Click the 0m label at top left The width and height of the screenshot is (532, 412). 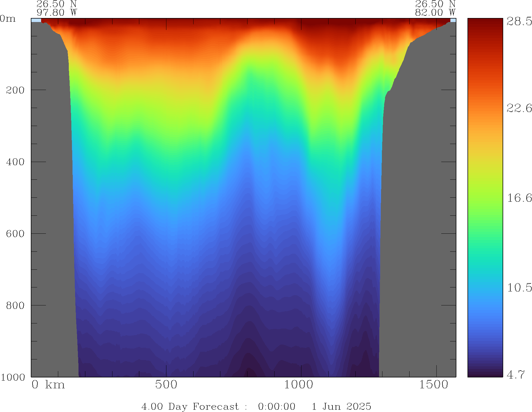click(8, 19)
